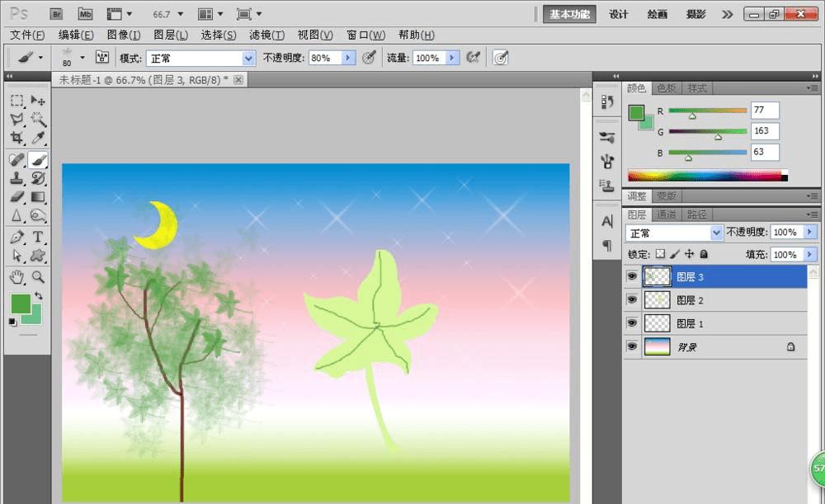The width and height of the screenshot is (825, 504).
Task: Click the 基本功能 workspace button
Action: click(x=570, y=14)
